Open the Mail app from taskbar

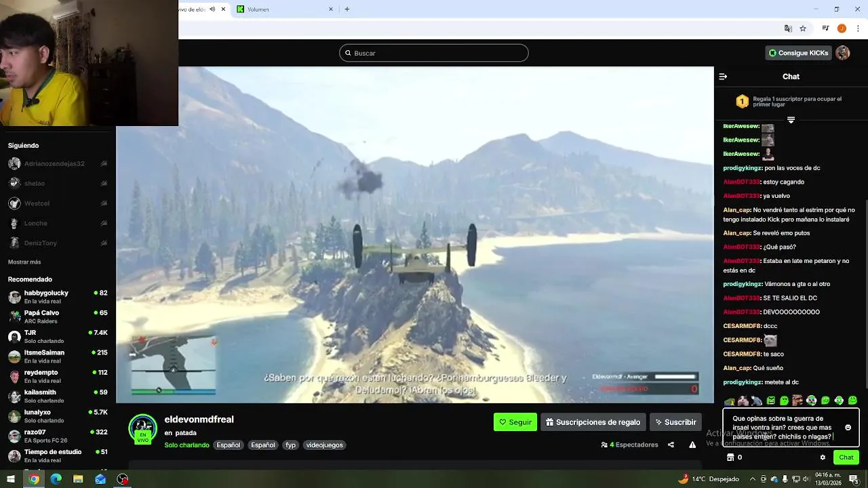100,479
